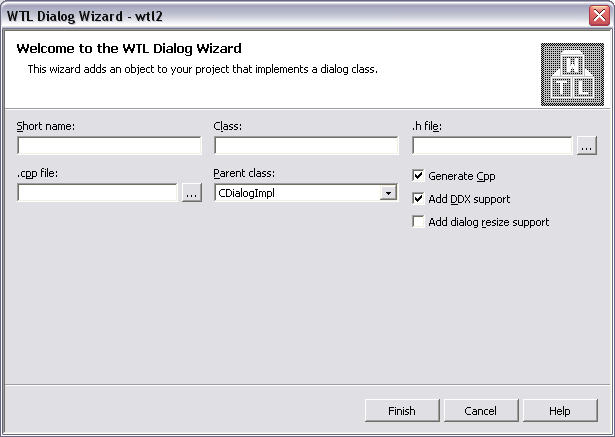This screenshot has width=615, height=437.
Task: Expand the Parent class dropdown
Action: pos(389,193)
